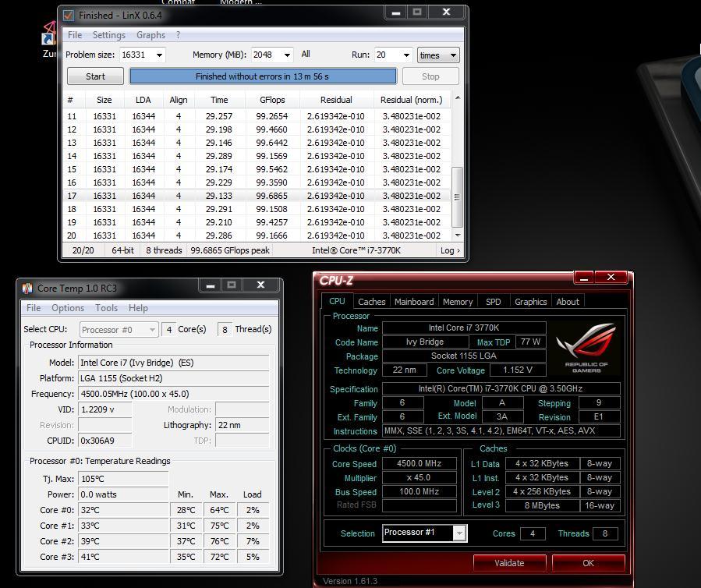The width and height of the screenshot is (701, 588).
Task: Select result row 17 with 99.6865 GFlops
Action: [257, 196]
